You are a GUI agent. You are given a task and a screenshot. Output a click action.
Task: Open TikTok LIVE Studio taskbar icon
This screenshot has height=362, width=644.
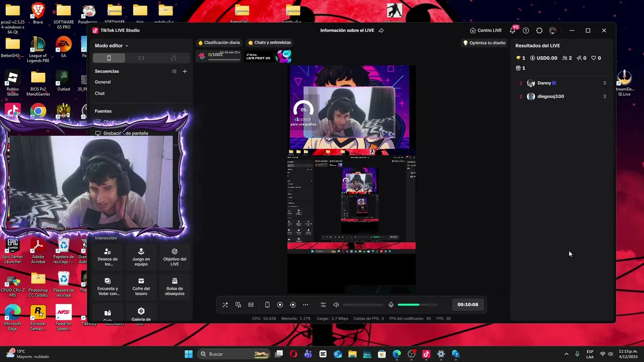426,354
